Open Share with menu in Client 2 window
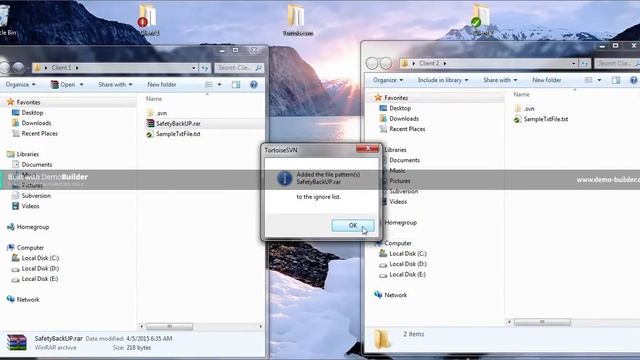The height and width of the screenshot is (360, 640). [x=500, y=80]
